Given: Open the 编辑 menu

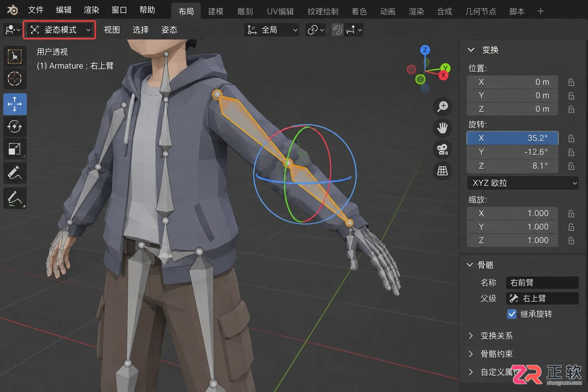Looking at the screenshot, I should [x=64, y=10].
